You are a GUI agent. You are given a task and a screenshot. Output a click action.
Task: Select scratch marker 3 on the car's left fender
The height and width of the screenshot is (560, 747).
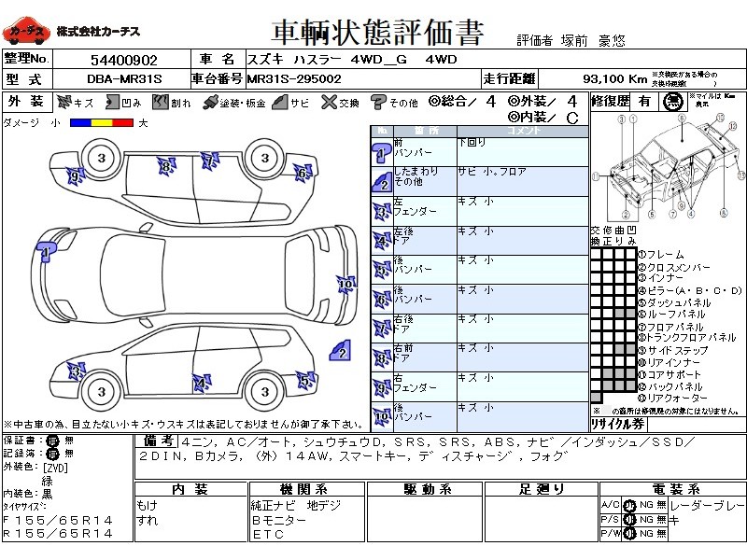[x=76, y=371]
